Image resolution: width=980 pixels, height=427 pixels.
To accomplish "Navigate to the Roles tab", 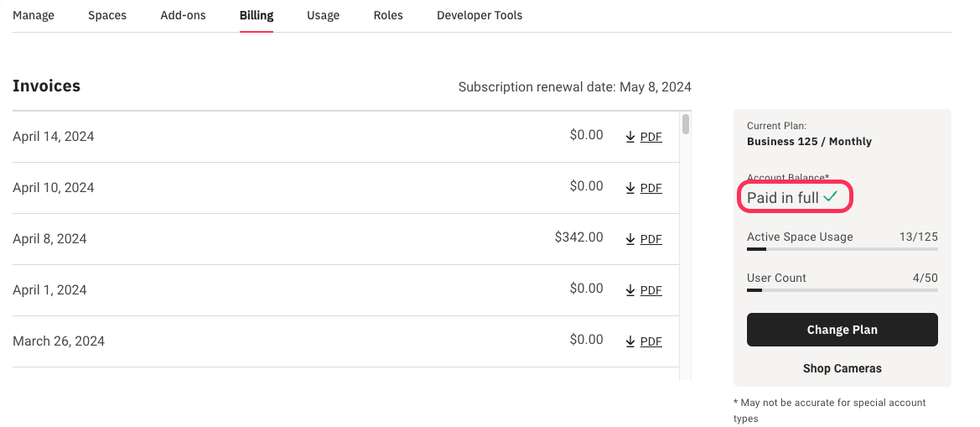I will tap(388, 15).
